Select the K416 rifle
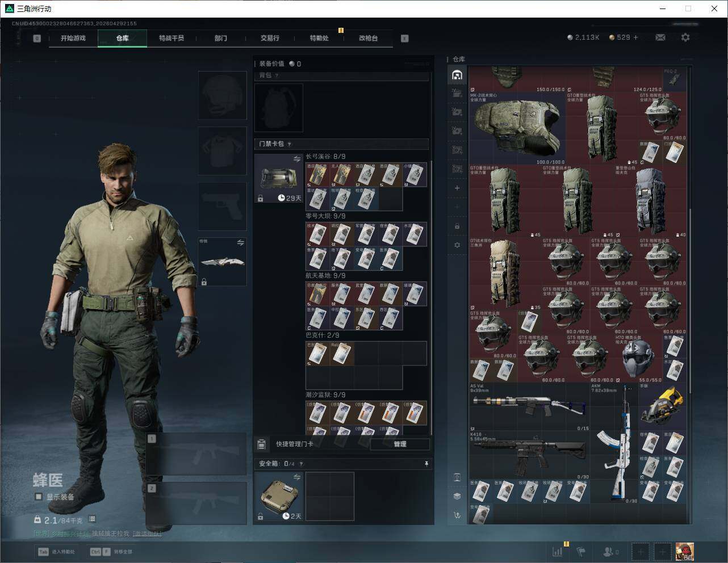728x563 pixels. tap(529, 456)
